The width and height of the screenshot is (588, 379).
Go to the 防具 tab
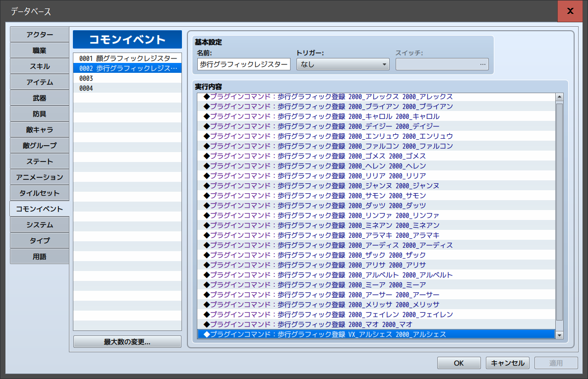click(x=39, y=113)
